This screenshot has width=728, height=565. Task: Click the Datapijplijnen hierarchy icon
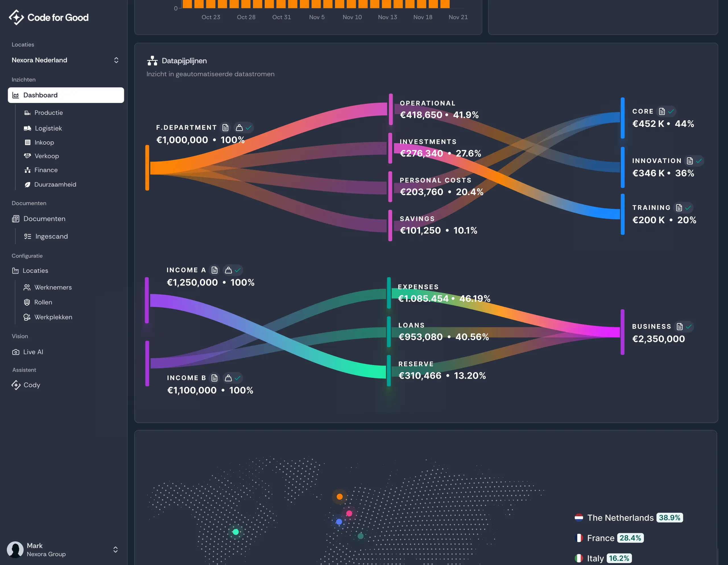point(152,61)
